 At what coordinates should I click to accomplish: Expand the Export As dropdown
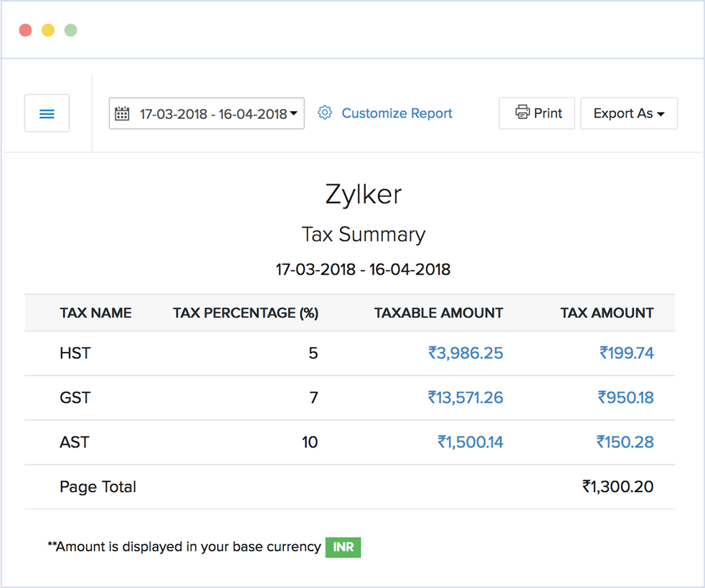628,113
